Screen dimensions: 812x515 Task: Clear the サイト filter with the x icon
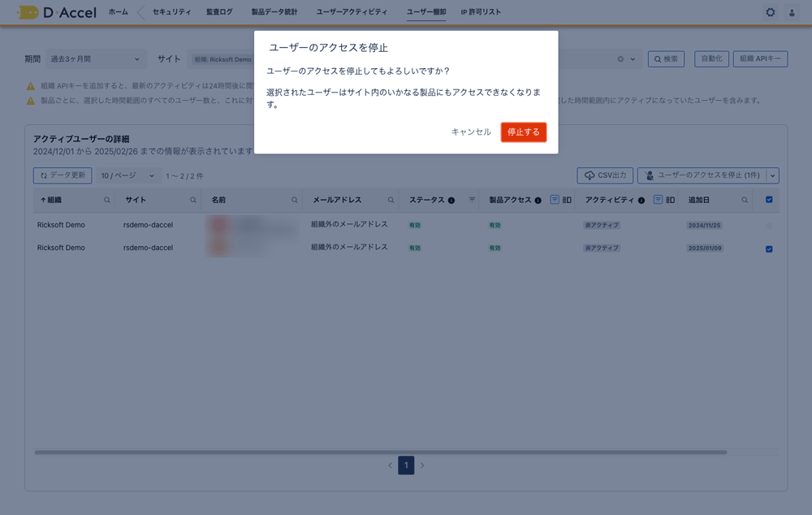pos(620,59)
